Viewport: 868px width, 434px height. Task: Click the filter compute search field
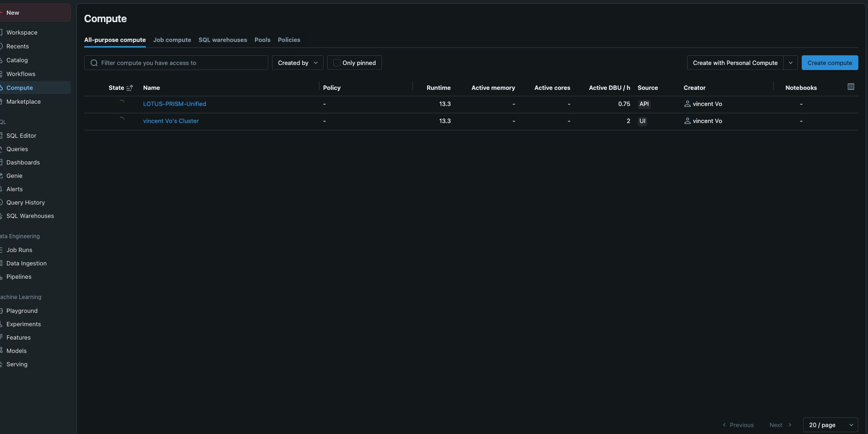[x=176, y=63]
